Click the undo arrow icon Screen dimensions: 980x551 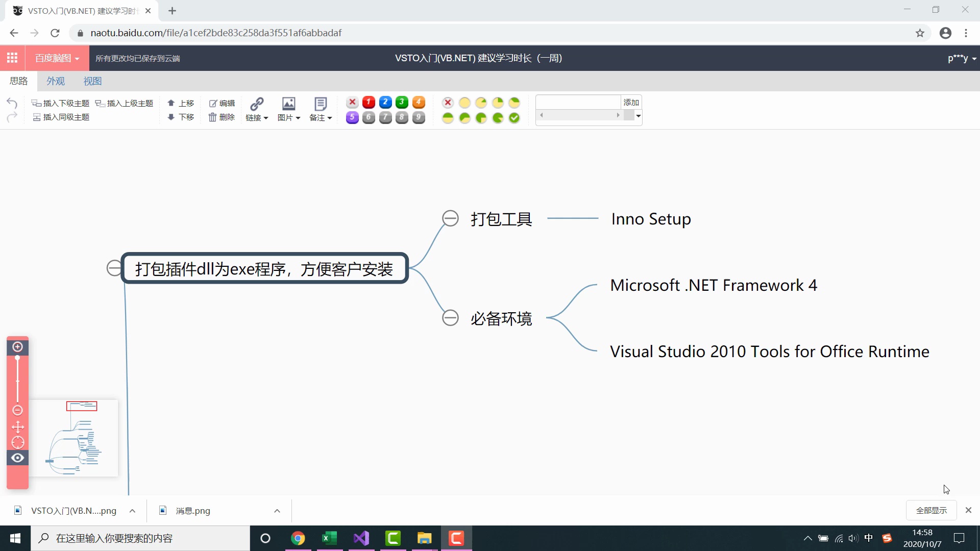click(12, 103)
